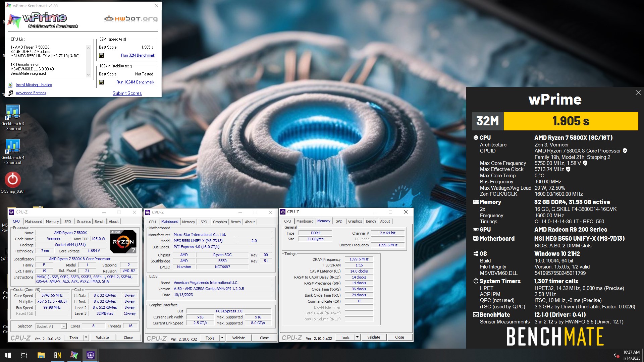Click Validate in the CPU-Z CPU window

pyautogui.click(x=102, y=338)
